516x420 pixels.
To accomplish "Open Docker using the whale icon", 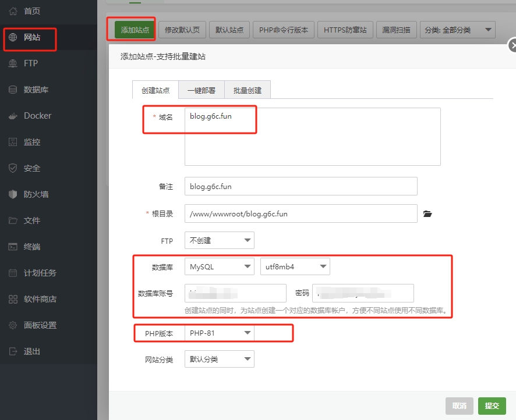I will (13, 116).
